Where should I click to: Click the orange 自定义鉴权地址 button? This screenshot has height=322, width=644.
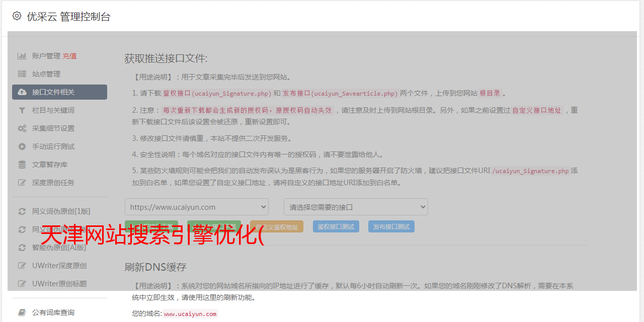coord(277,226)
